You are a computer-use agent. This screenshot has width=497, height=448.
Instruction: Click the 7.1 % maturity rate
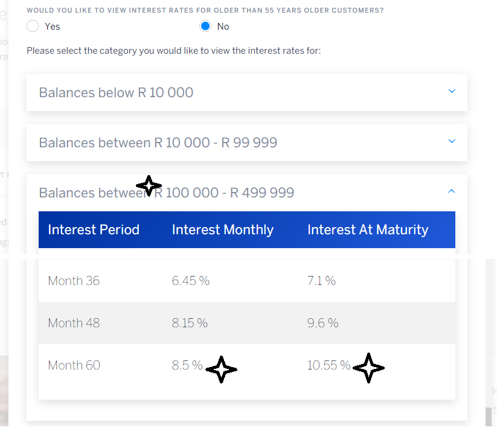321,281
